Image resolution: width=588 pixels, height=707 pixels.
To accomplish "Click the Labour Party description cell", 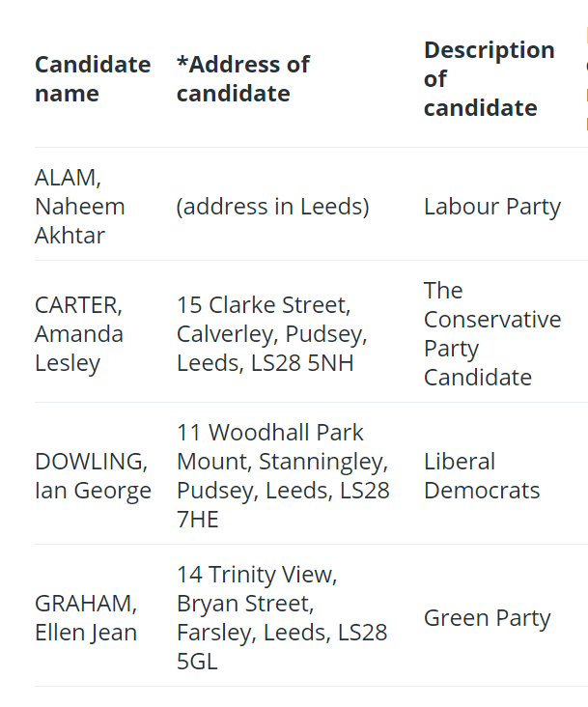I will point(492,207).
